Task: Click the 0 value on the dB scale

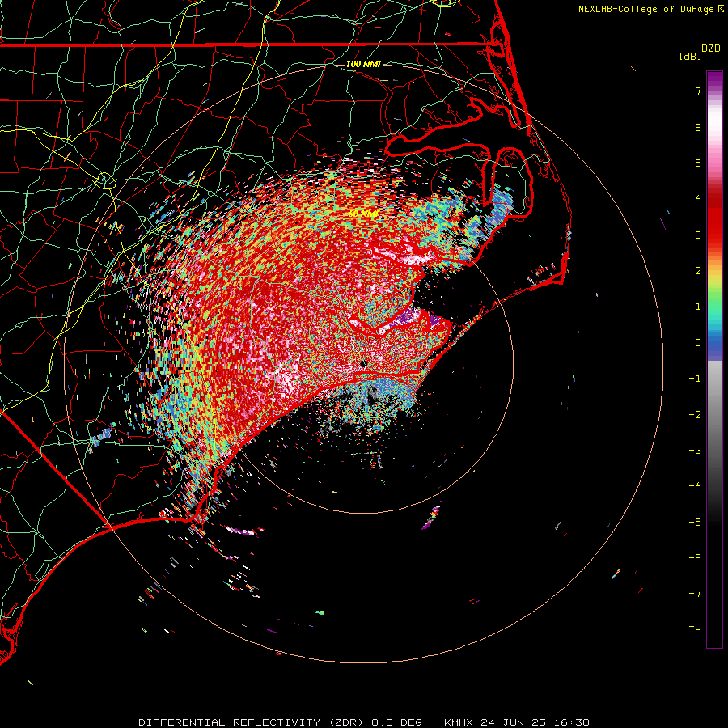Action: 698,343
